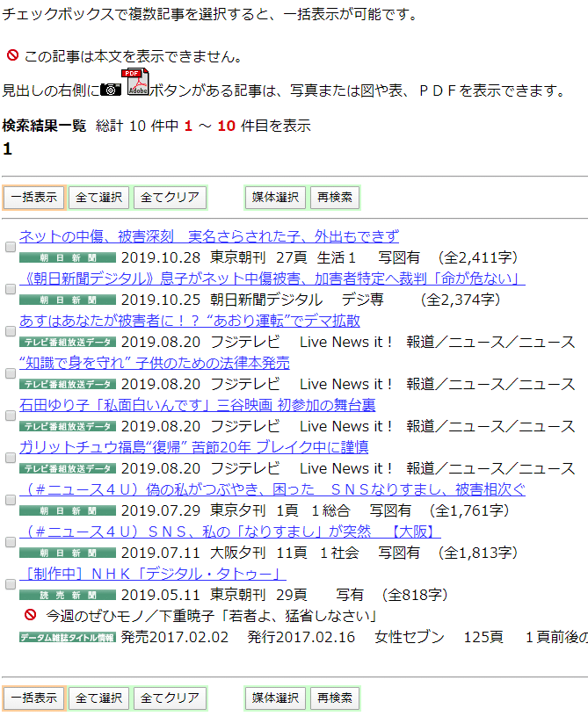Click 再検索 below the results list
This screenshot has height=716, width=588.
tap(334, 698)
